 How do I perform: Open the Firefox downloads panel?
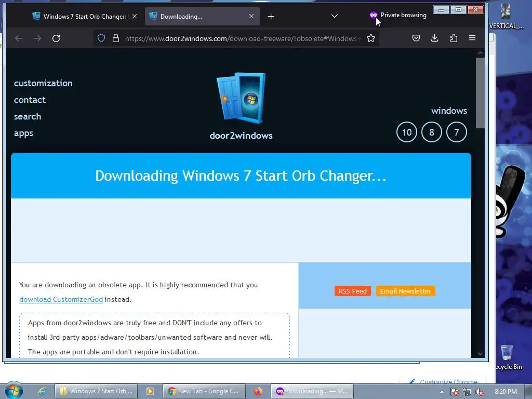[435, 38]
